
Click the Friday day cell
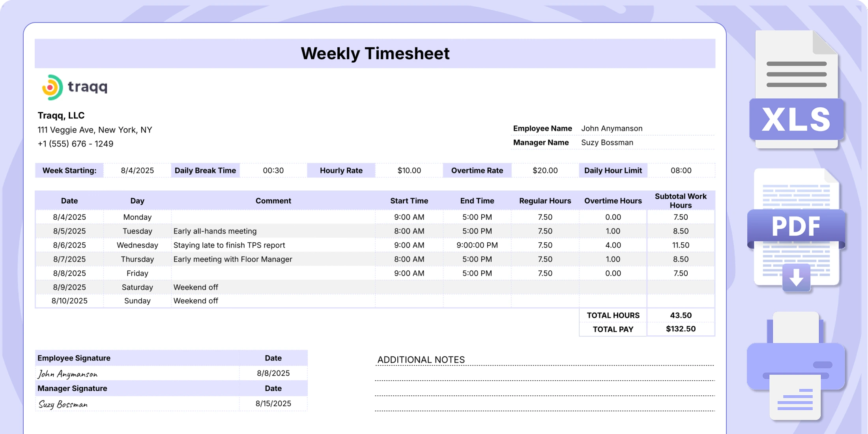click(x=137, y=273)
